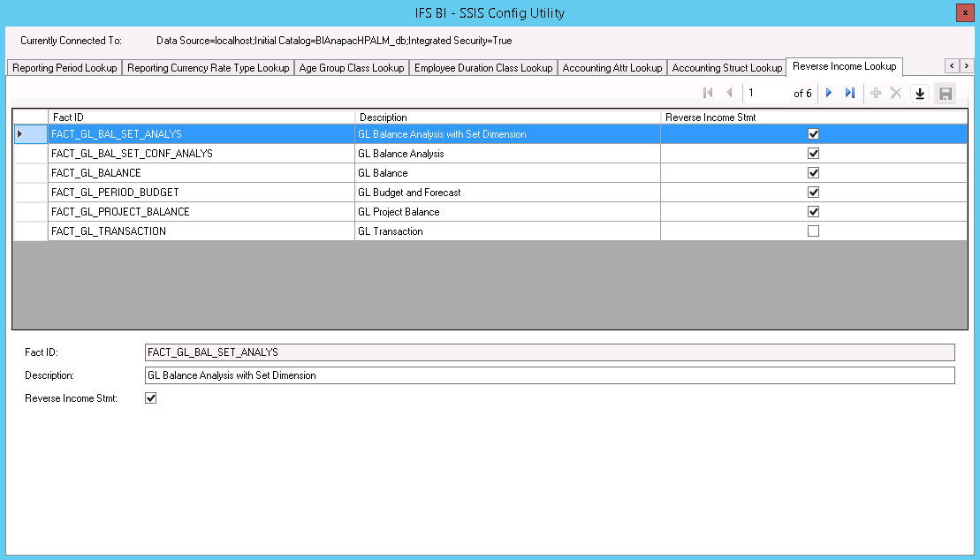Go to the next record arrow

[829, 93]
